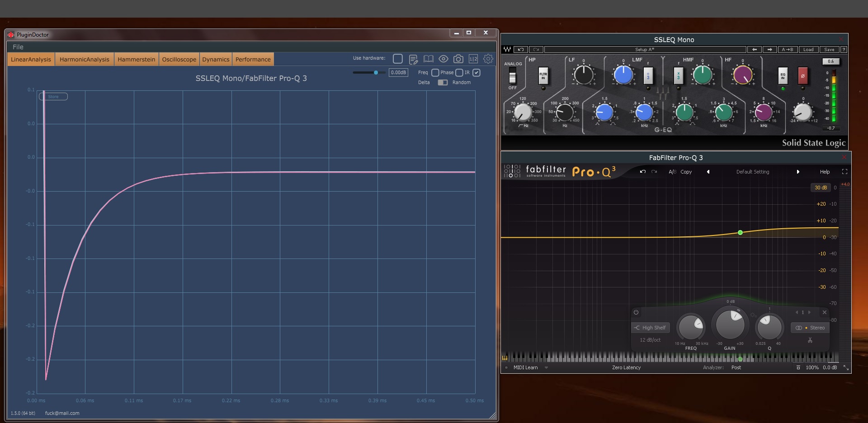Image resolution: width=868 pixels, height=423 pixels.
Task: Click the scissors split icon in Pro-Q 3
Action: (810, 340)
